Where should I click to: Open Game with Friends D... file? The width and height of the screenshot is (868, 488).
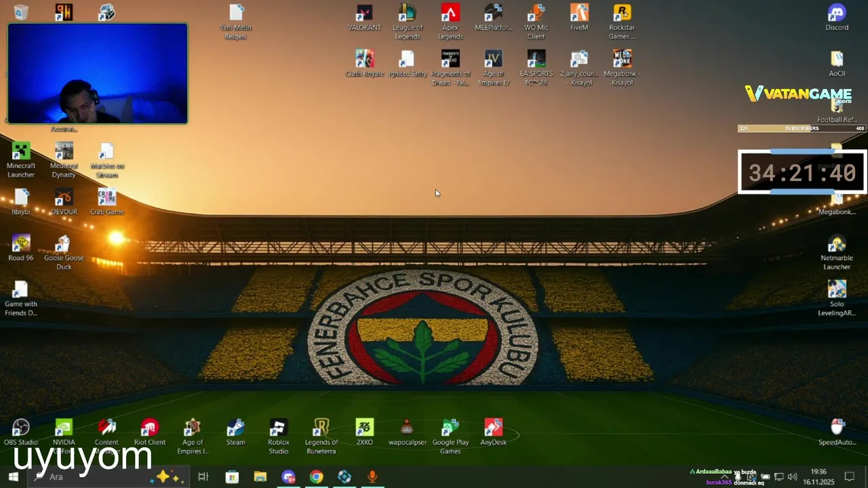click(21, 298)
